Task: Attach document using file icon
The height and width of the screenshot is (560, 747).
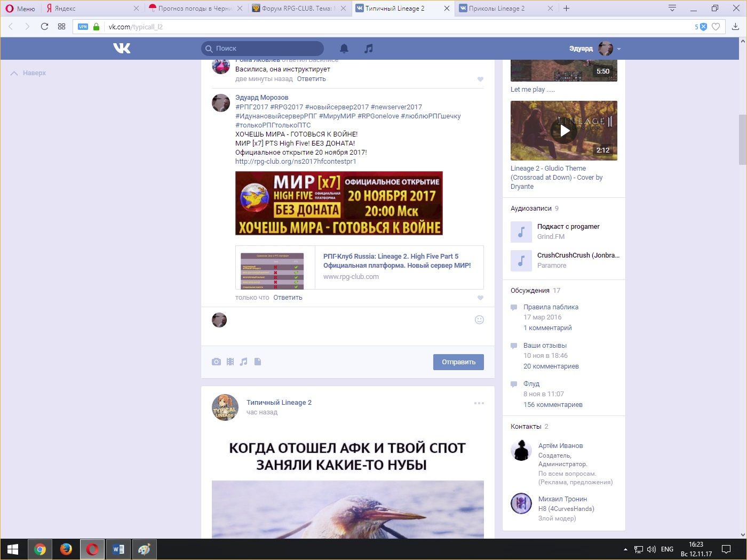Action: pos(258,362)
